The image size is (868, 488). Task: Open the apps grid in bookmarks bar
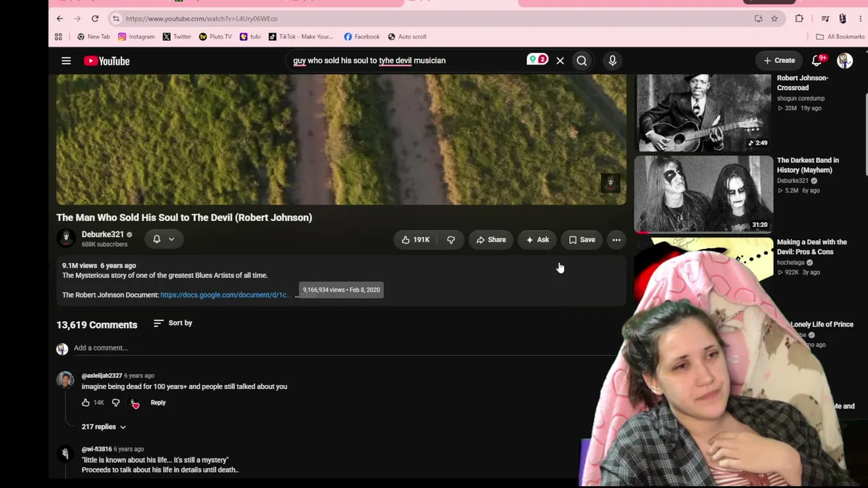(58, 37)
